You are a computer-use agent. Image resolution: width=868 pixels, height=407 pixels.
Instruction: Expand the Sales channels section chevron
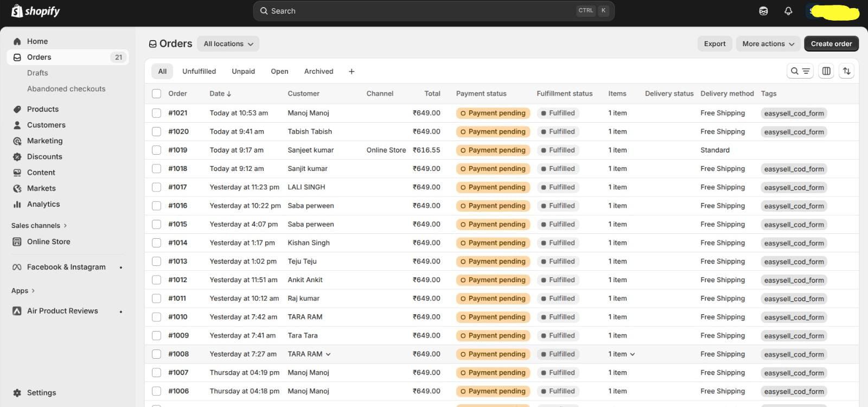point(65,226)
